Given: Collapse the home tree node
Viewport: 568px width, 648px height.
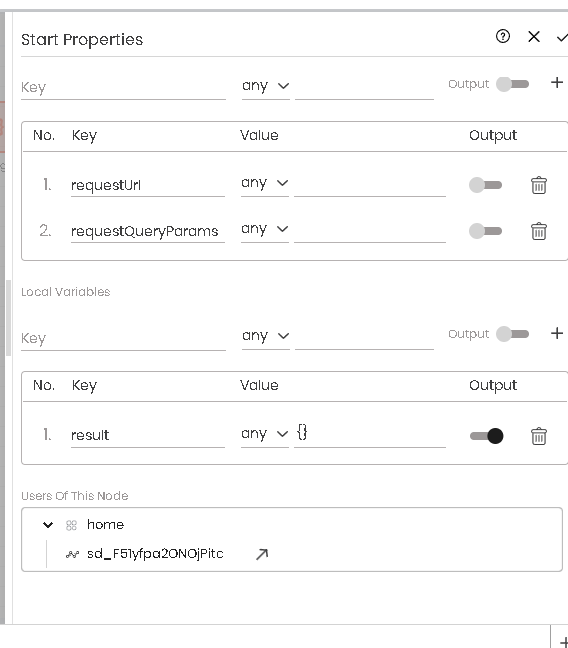Looking at the screenshot, I should pyautogui.click(x=48, y=525).
